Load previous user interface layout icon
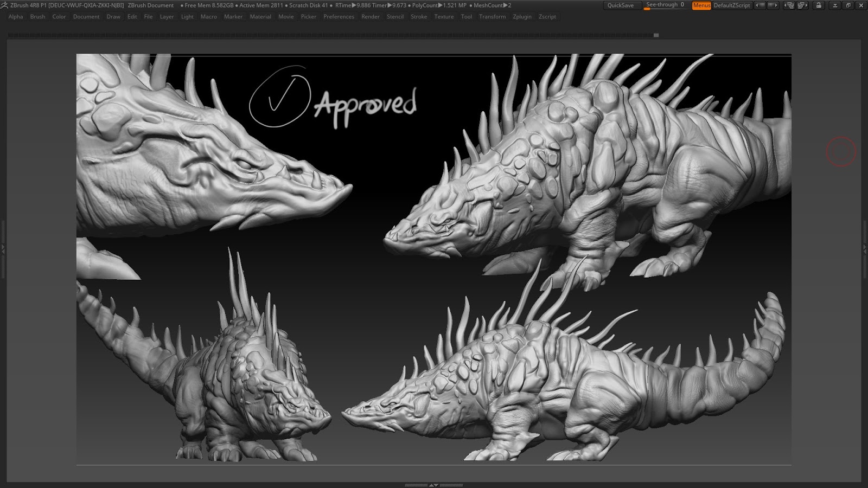Image resolution: width=868 pixels, height=488 pixels. [x=789, y=5]
